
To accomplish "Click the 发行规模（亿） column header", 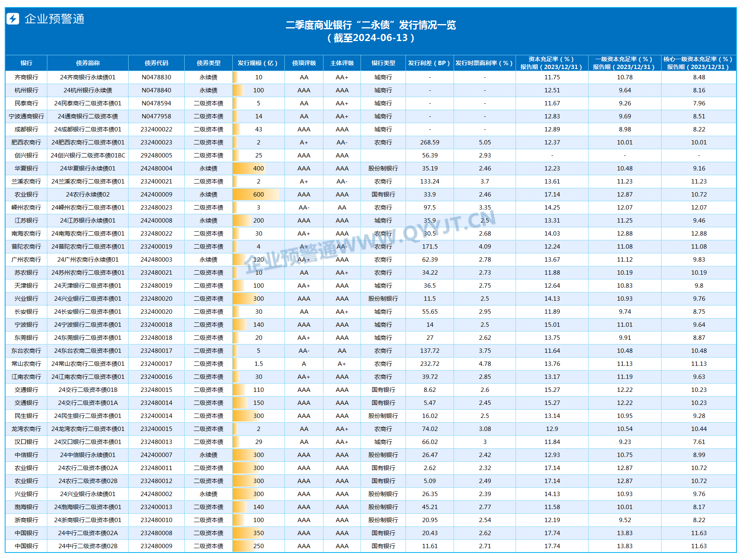I will (258, 63).
